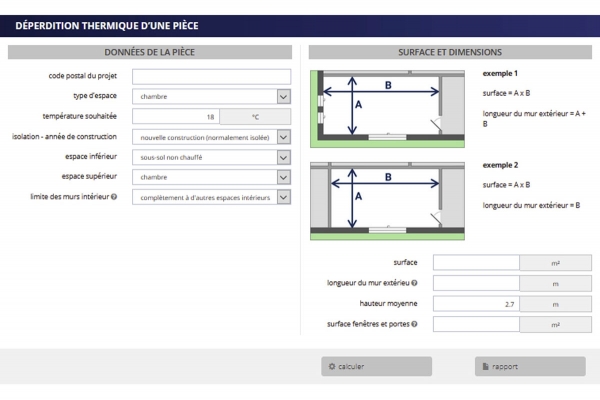This screenshot has width=600, height=400.
Task: Click the help icon beside 'surface fenêtres et portes'
Action: click(414, 324)
